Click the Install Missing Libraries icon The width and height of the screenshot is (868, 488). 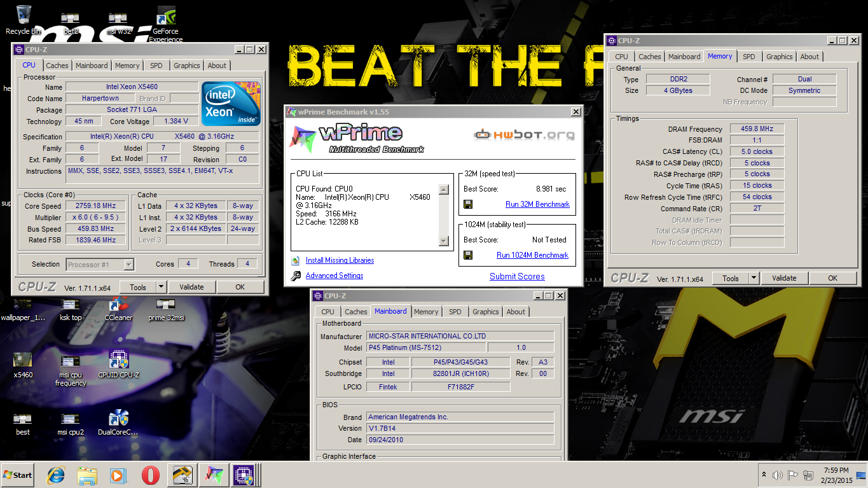tap(295, 260)
